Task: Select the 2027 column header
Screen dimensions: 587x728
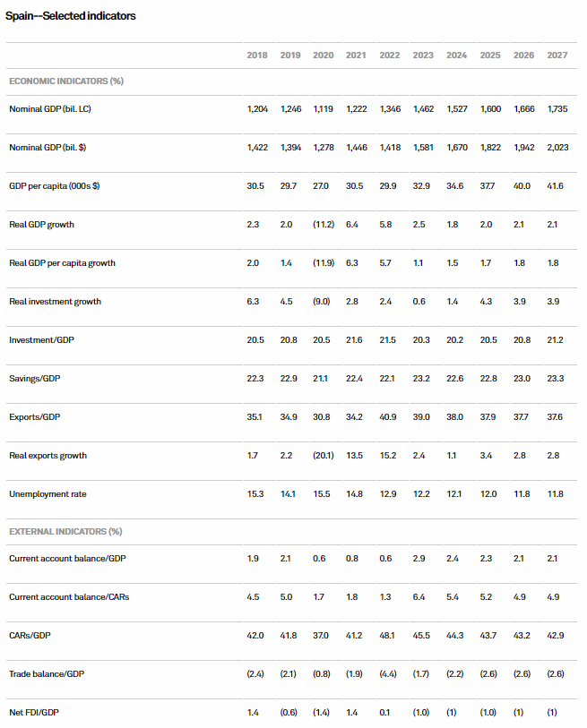Action: pos(557,56)
